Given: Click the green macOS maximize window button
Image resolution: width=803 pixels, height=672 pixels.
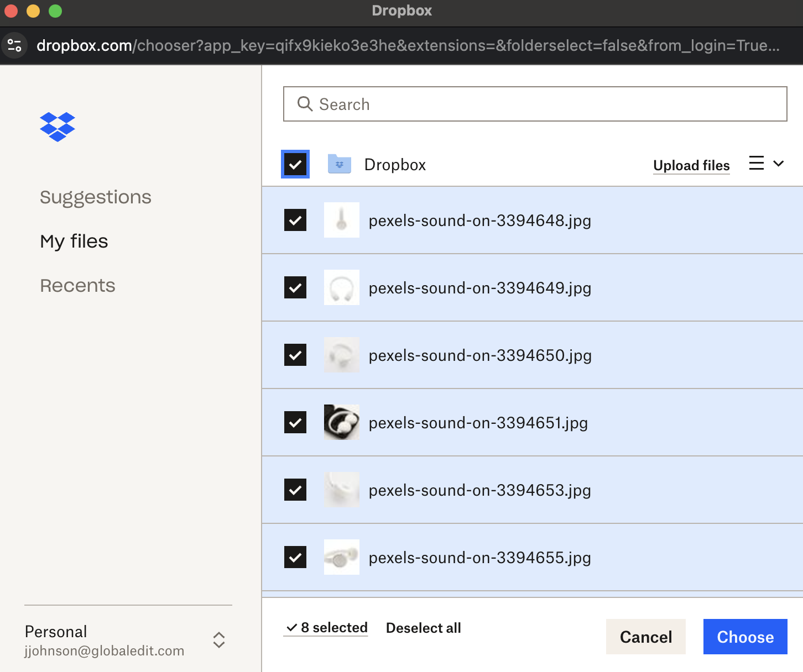Looking at the screenshot, I should pyautogui.click(x=55, y=11).
